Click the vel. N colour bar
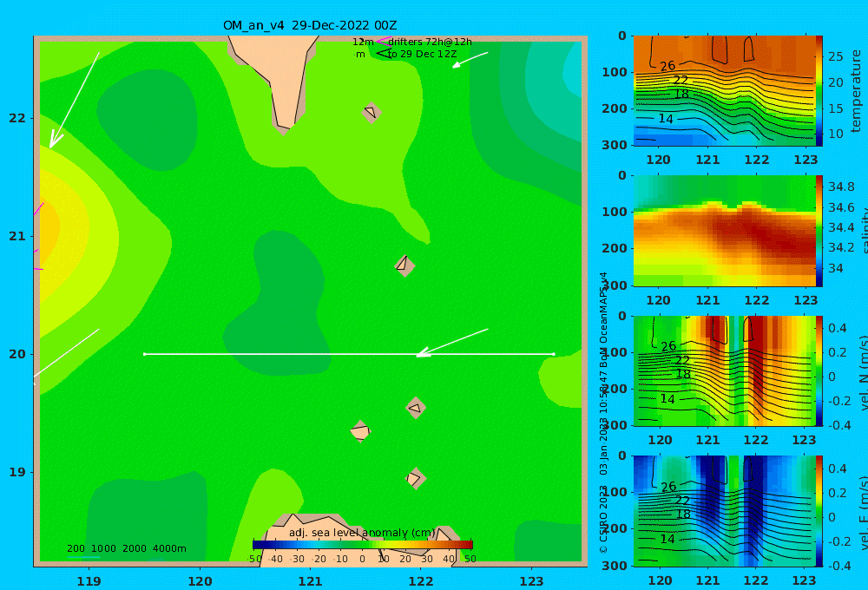This screenshot has width=868, height=590. tap(819, 370)
